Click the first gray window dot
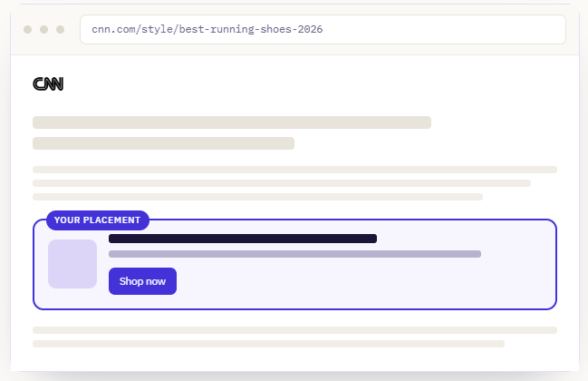The width and height of the screenshot is (588, 381). point(27,29)
